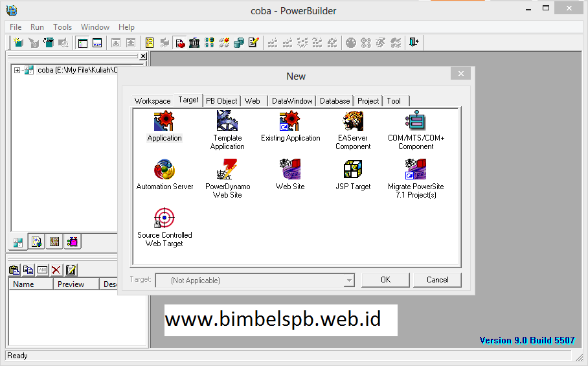The height and width of the screenshot is (366, 588).
Task: Click the Browser icon beside To-Do List
Action: tap(164, 43)
